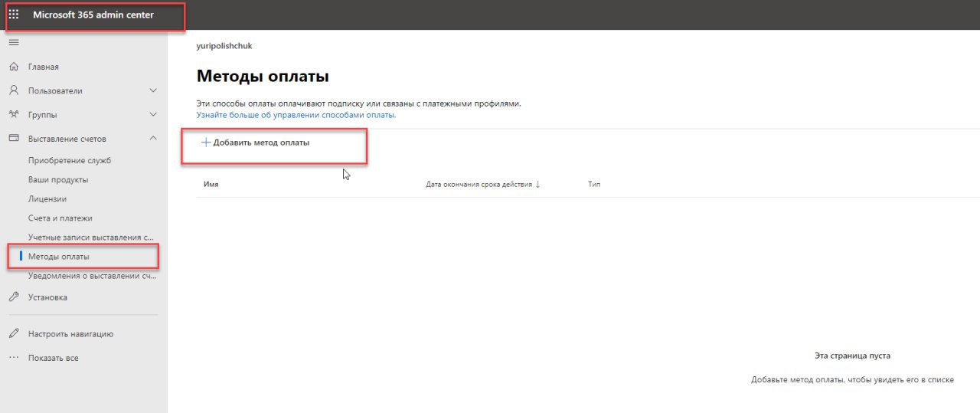
Task: Sort by Тип column header
Action: point(594,185)
